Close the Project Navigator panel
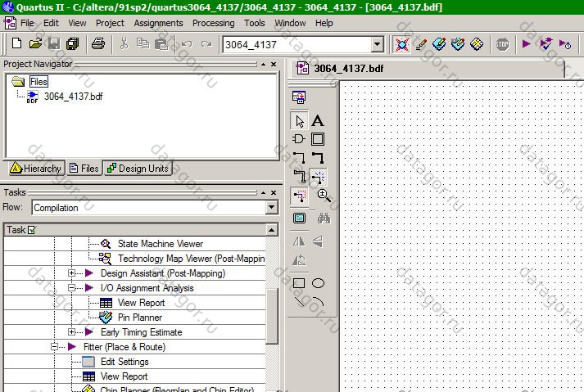This screenshot has width=584, height=392. point(274,65)
